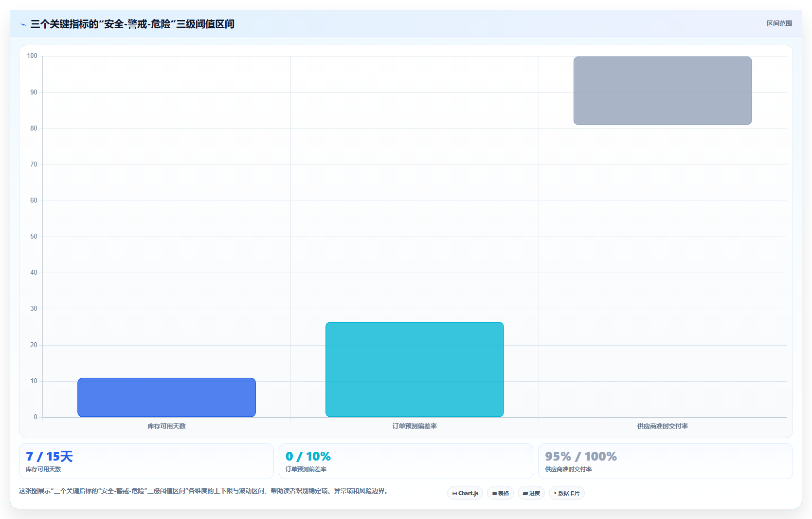Select the 进度 tag

531,493
